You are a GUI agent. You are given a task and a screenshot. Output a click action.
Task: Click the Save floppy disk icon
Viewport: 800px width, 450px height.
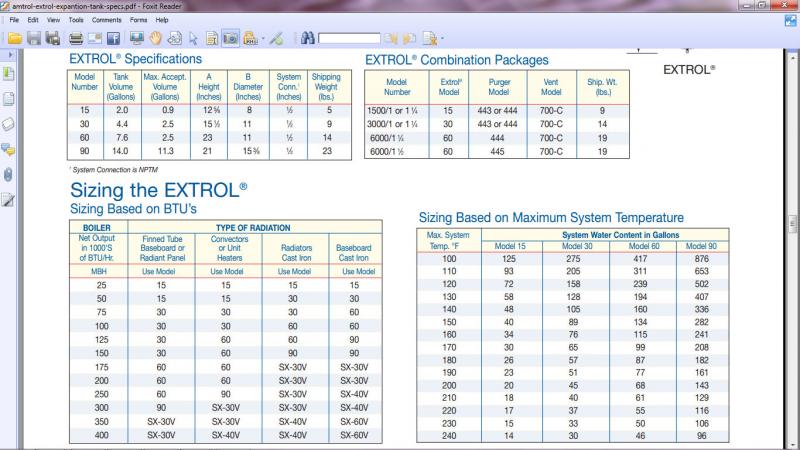pos(34,38)
